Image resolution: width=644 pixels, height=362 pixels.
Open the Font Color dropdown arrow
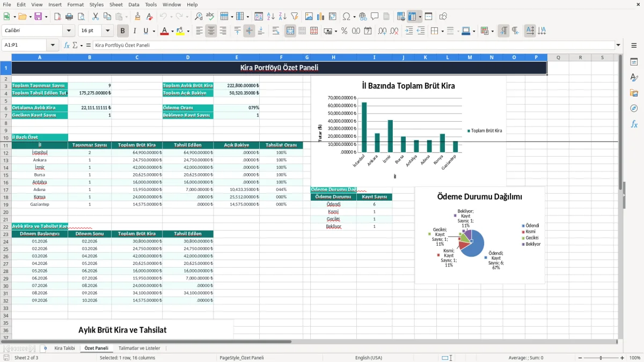pyautogui.click(x=172, y=31)
